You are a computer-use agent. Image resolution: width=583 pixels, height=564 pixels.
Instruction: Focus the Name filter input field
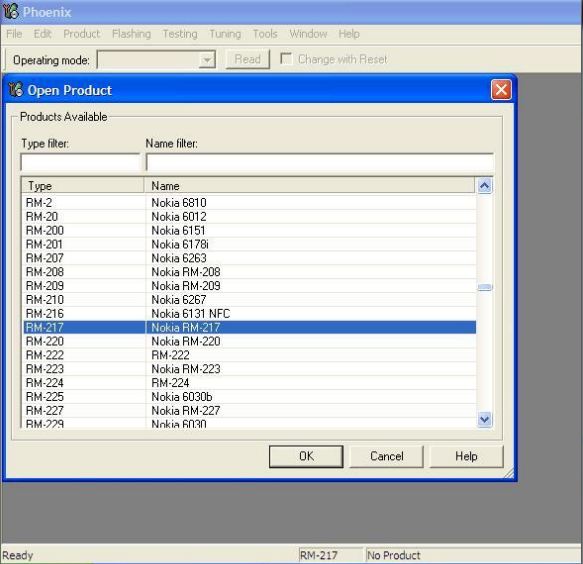[x=320, y=162]
